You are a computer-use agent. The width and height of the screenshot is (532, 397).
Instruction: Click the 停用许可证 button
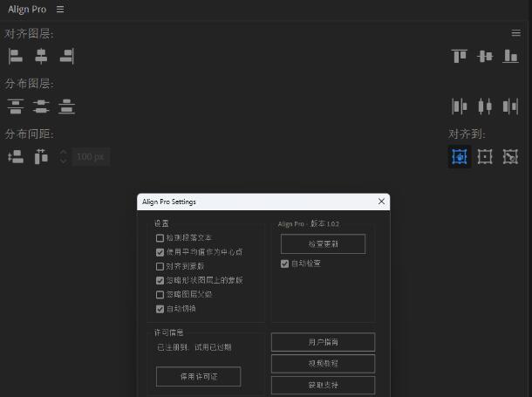199,376
